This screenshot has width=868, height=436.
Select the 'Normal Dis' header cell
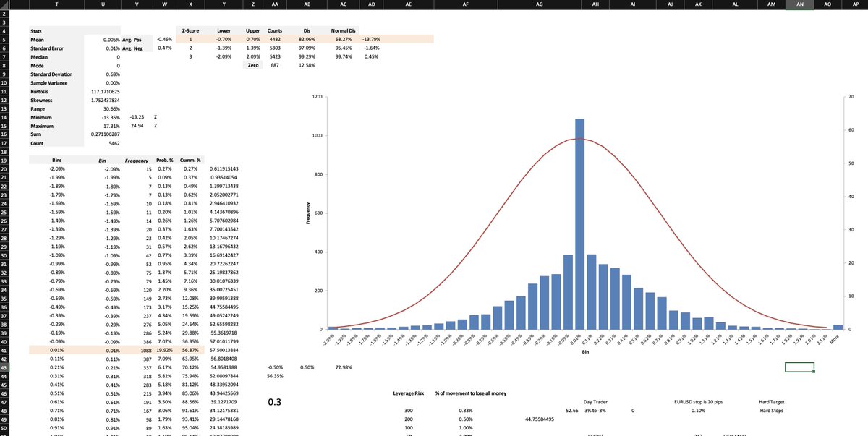342,31
